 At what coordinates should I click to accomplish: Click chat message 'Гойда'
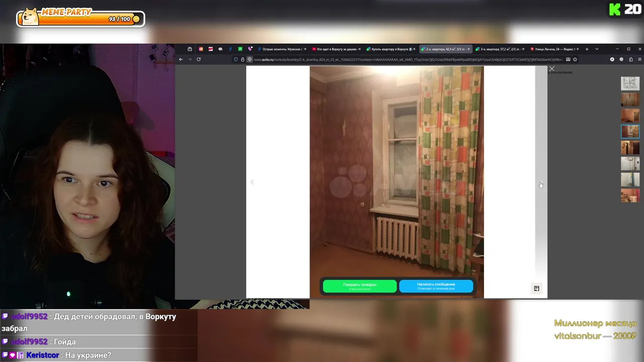pyautogui.click(x=65, y=342)
